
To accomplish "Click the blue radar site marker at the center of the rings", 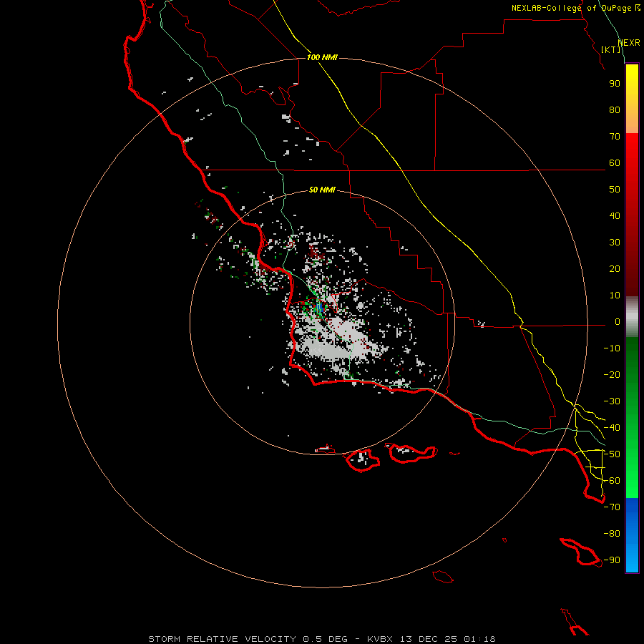I will click(320, 307).
